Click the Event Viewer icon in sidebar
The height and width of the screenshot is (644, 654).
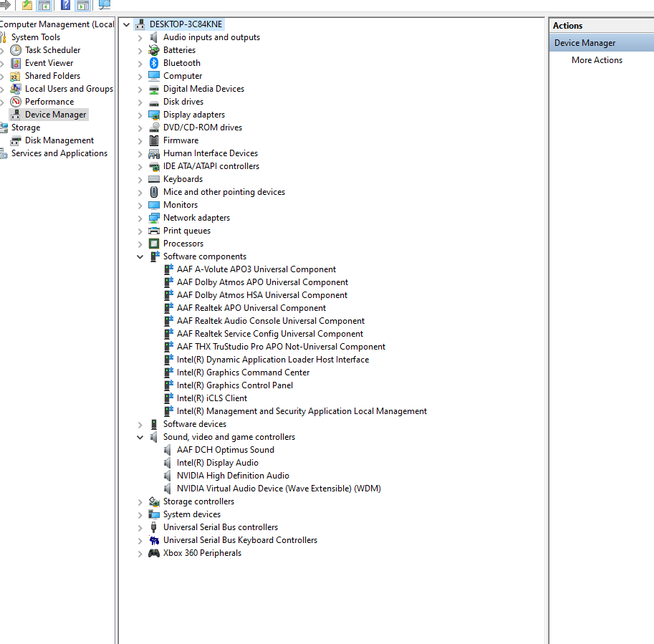click(x=16, y=63)
